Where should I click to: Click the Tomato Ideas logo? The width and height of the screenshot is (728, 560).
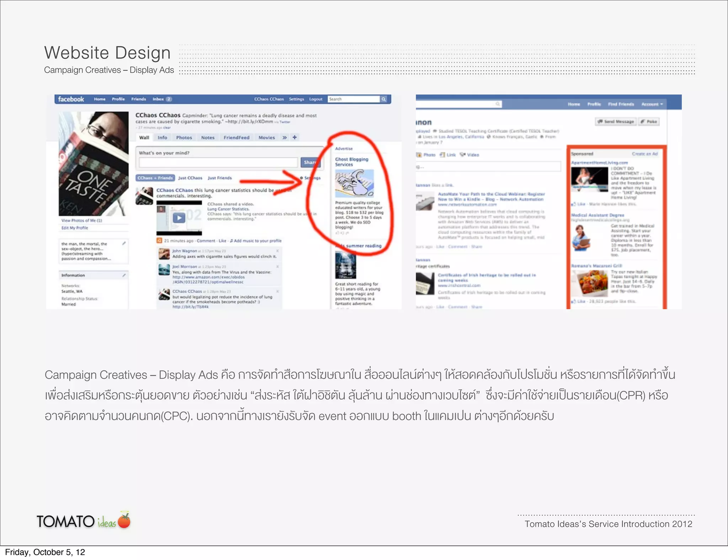click(84, 521)
